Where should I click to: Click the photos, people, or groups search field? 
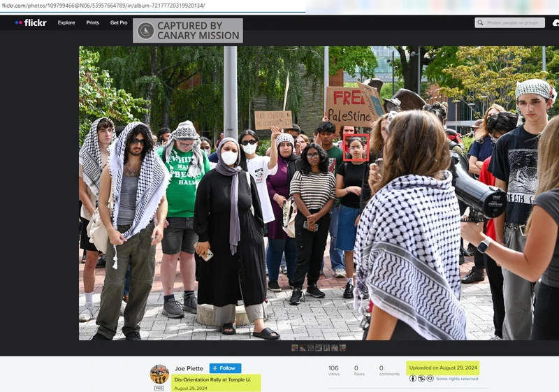[x=514, y=22]
